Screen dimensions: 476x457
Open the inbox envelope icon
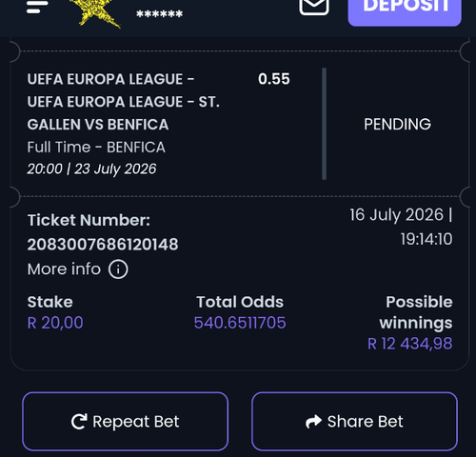tap(314, 7)
